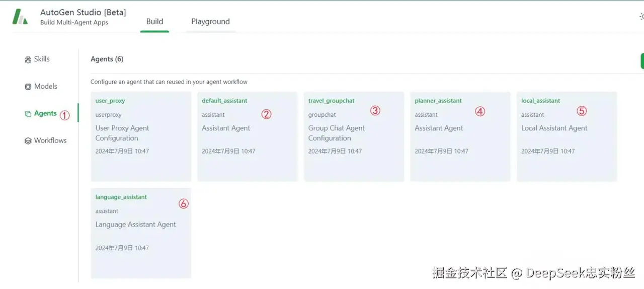Open the travel_groupchat agent card
Screen dimensions: 644x289
pyautogui.click(x=354, y=136)
